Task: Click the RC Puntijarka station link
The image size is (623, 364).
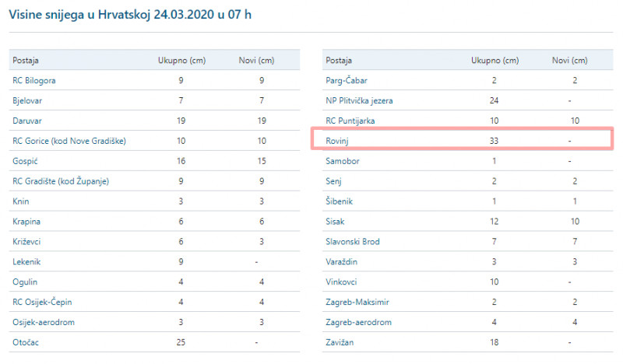Action: click(351, 121)
